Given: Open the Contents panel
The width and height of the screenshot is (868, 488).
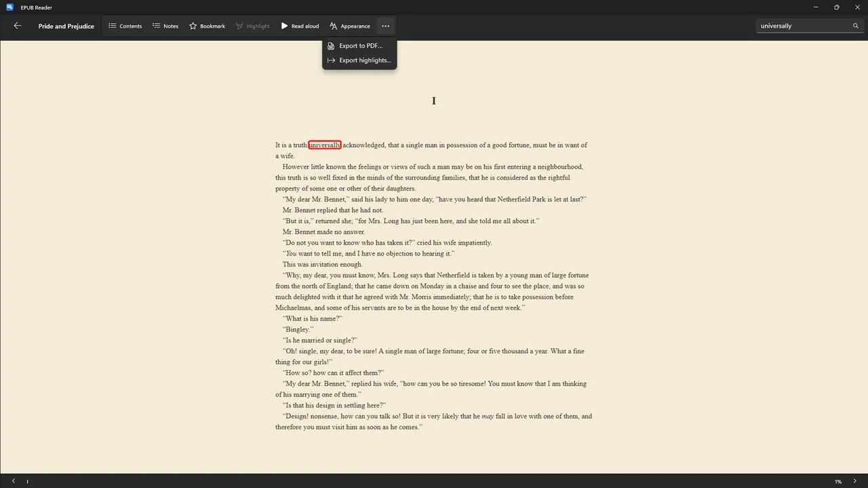Looking at the screenshot, I should [x=125, y=26].
